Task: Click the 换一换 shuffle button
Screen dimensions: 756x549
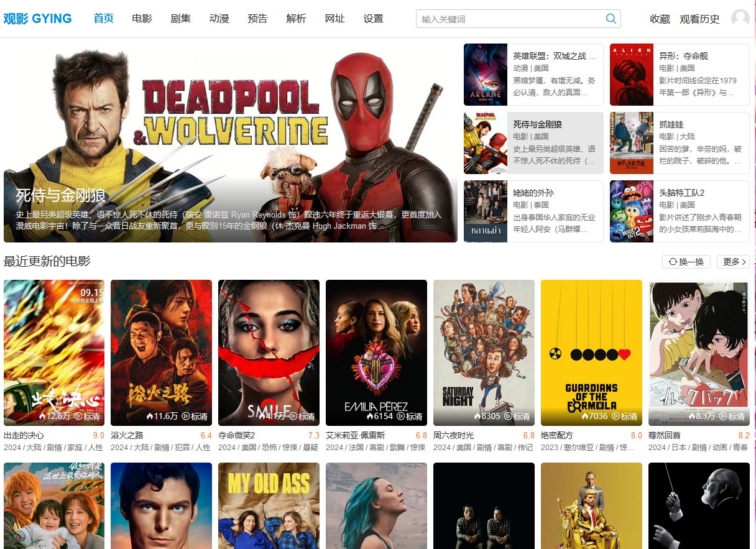Action: [x=686, y=262]
